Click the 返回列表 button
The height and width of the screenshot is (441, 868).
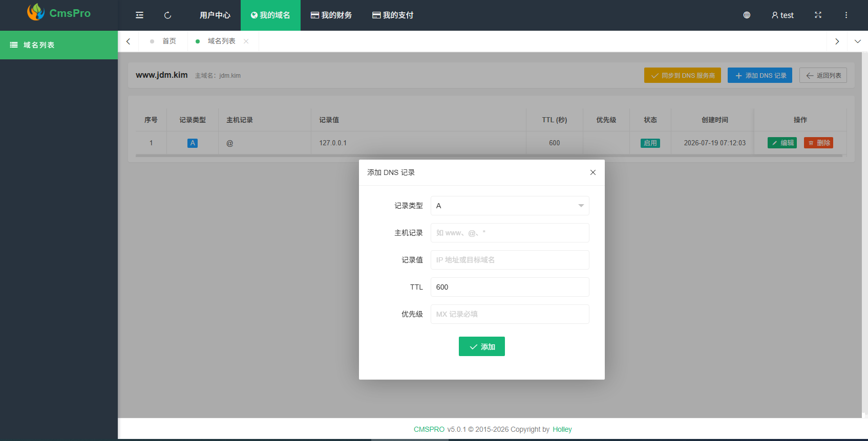coord(823,75)
